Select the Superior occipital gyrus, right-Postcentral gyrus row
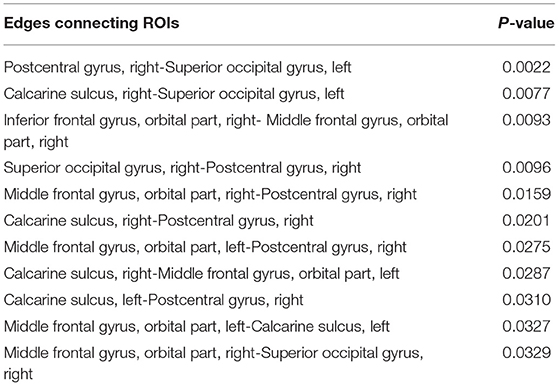 (280, 168)
